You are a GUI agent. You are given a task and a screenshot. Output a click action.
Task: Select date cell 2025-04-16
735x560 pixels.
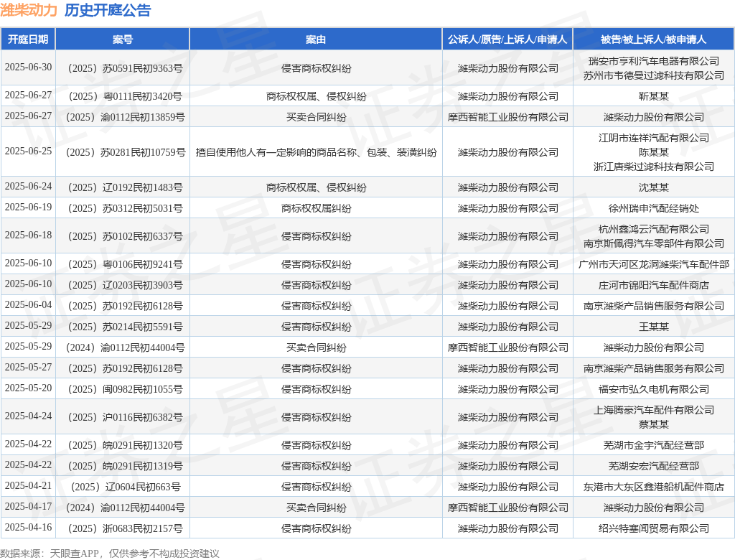(x=28, y=527)
